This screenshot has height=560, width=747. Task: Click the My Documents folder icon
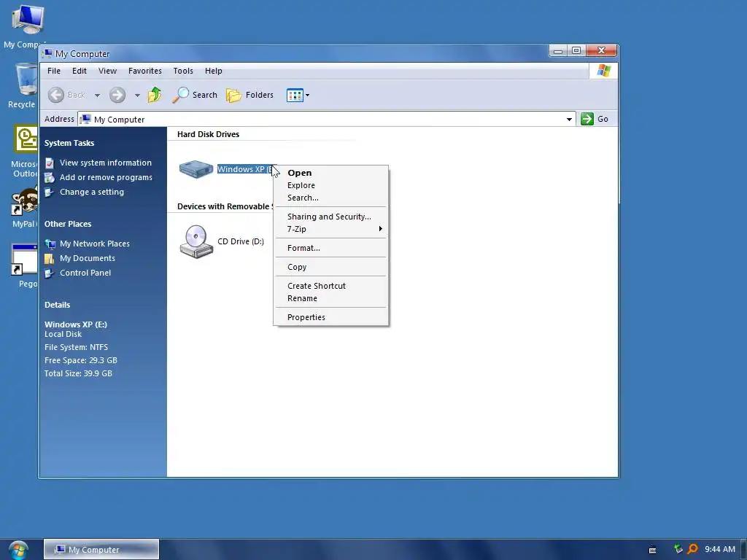pyautogui.click(x=49, y=259)
